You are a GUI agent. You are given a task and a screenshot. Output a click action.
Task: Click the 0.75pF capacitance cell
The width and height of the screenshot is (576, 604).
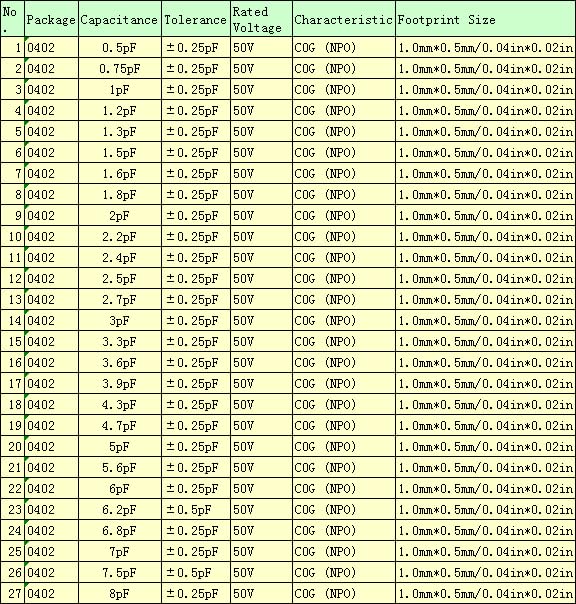click(120, 69)
